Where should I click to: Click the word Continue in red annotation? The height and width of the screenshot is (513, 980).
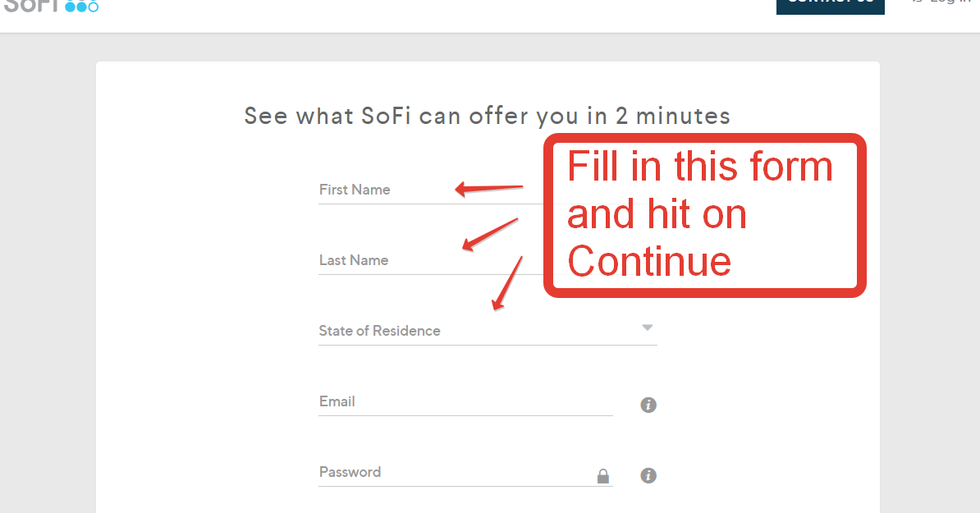click(648, 260)
